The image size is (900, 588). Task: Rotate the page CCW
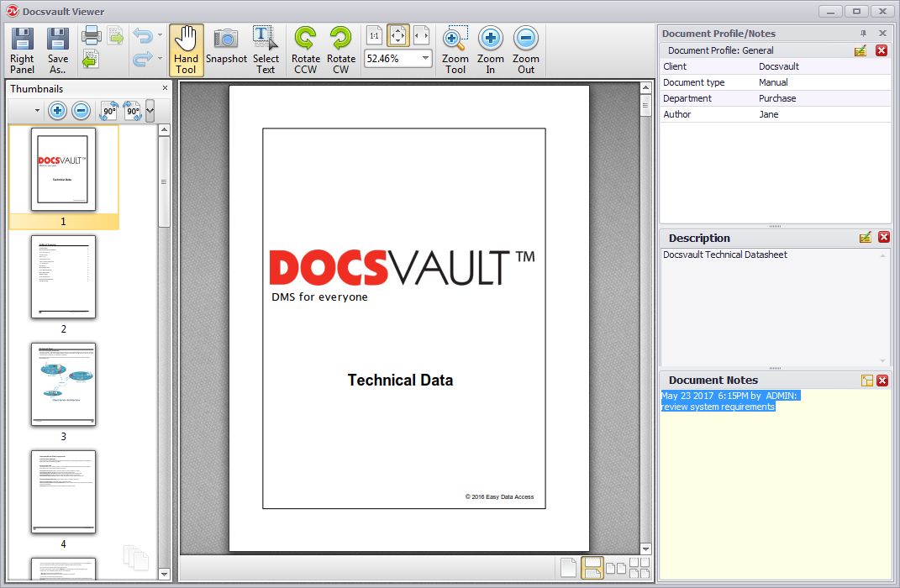click(x=305, y=50)
